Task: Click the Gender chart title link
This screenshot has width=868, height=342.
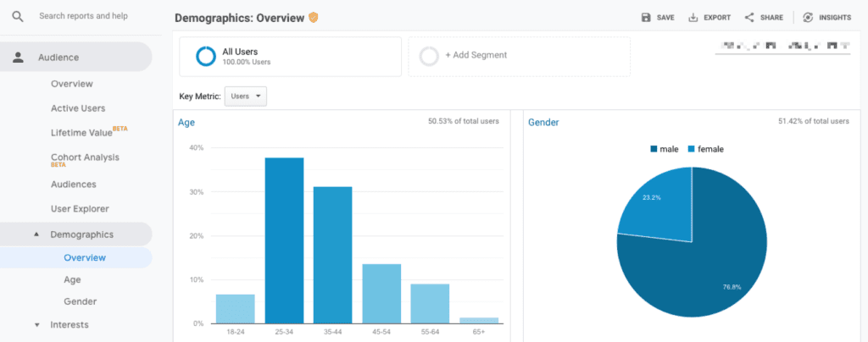Action: (x=543, y=123)
